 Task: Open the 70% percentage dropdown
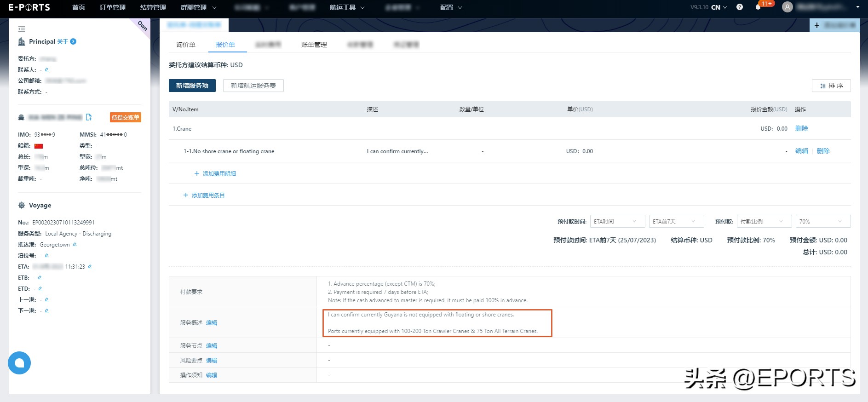(823, 222)
